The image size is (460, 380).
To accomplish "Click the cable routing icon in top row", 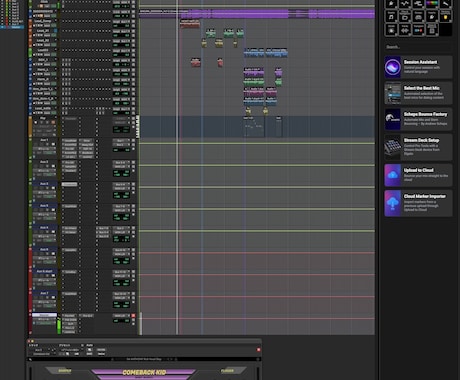I will coord(418,4).
